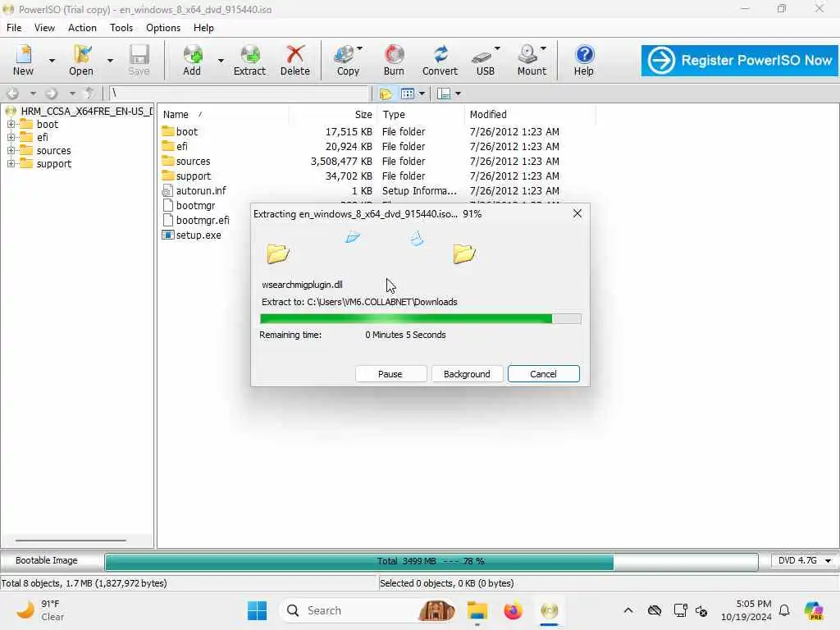Click the Save toolbar icon
Screen dimensions: 840x630
point(139,59)
